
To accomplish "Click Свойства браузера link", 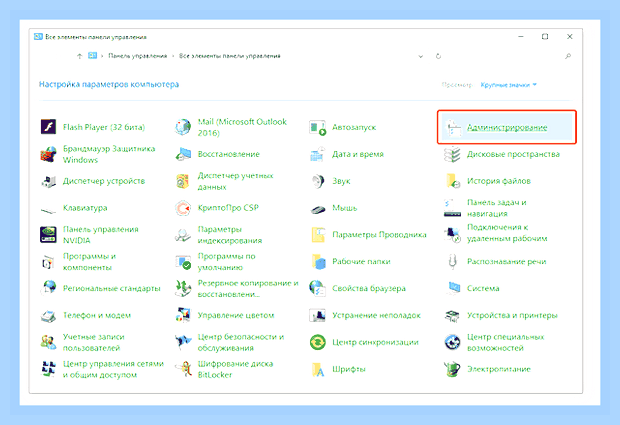I will point(369,289).
